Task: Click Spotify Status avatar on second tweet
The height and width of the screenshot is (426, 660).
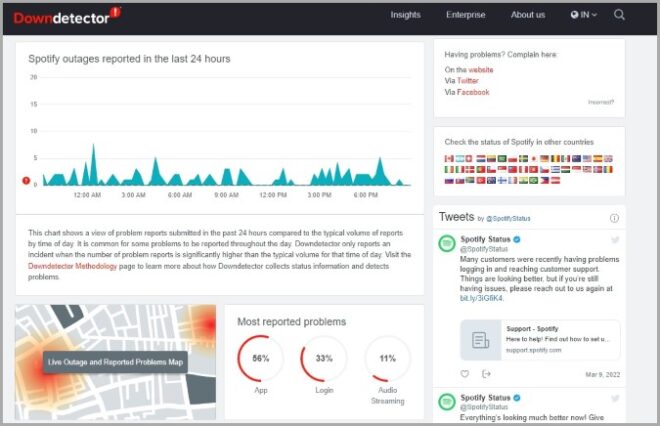Action: (447, 402)
